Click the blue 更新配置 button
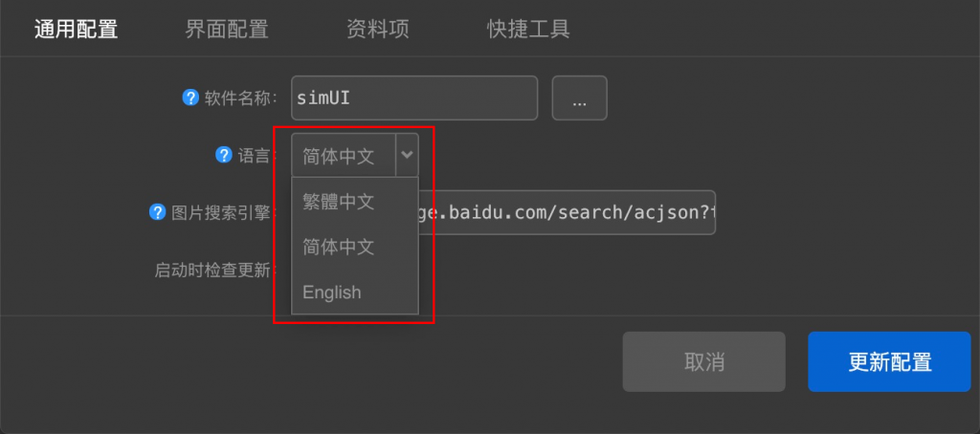 [889, 362]
